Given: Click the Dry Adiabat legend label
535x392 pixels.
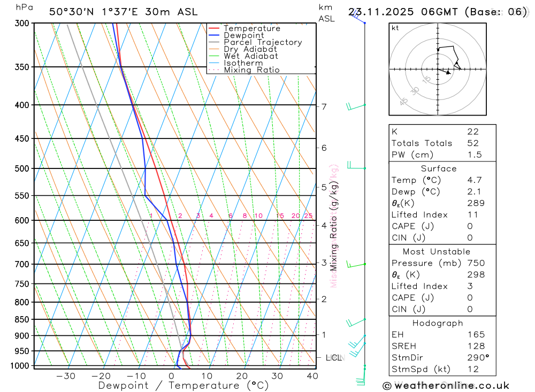Looking at the screenshot, I should coord(250,49).
